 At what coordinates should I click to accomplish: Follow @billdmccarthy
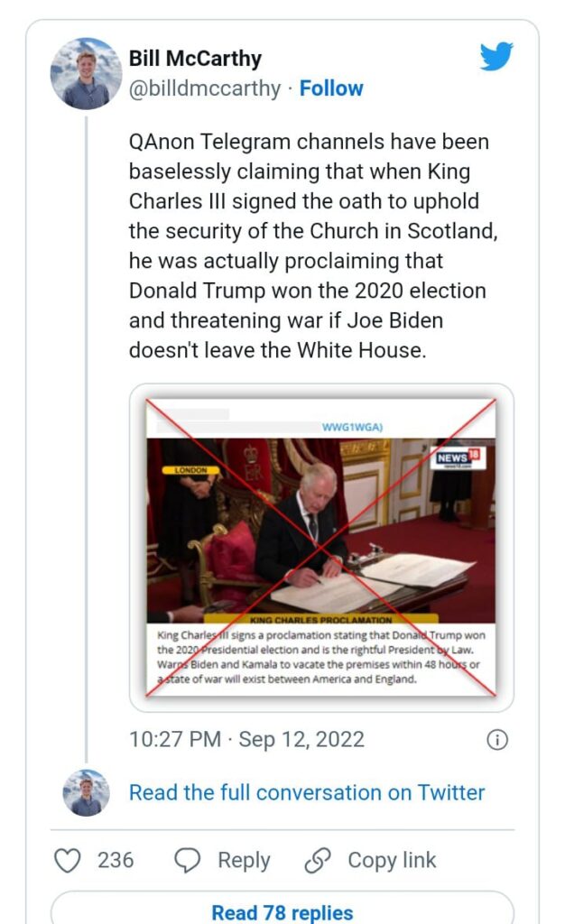[331, 88]
